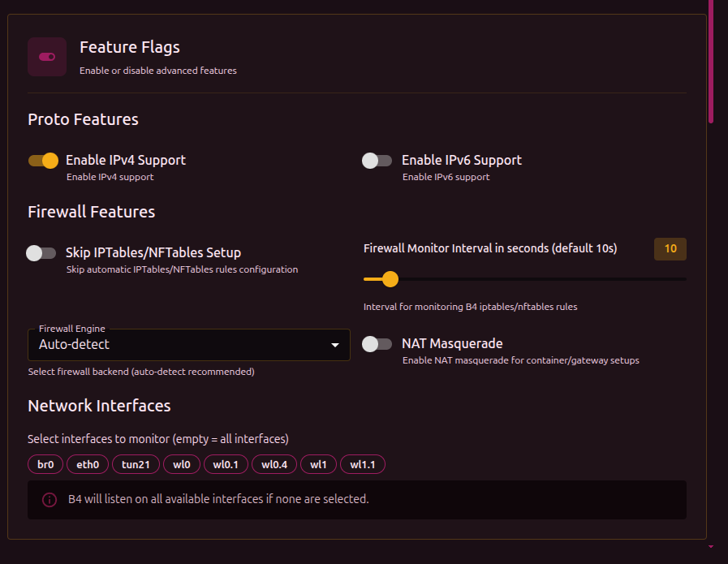Click the scroll down arrow at bottom right
Viewport: 728px width, 564px height.
[711, 548]
